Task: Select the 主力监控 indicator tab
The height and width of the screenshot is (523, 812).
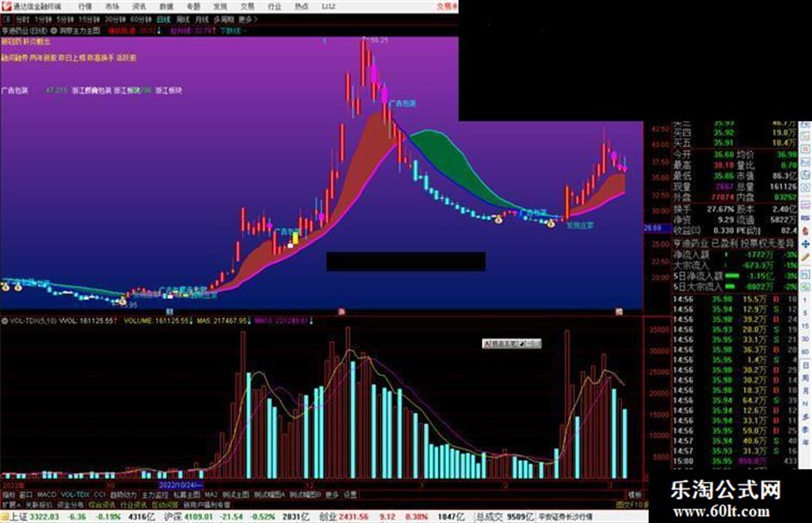Action: click(156, 495)
